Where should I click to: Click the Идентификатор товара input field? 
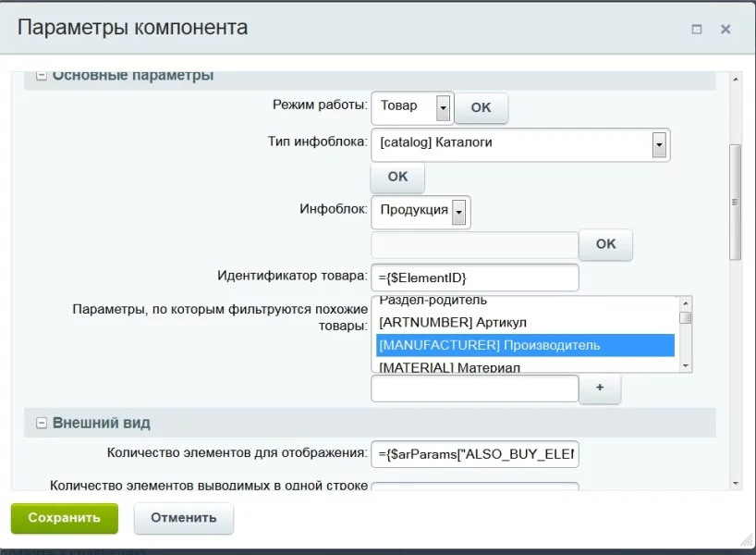pyautogui.click(x=474, y=277)
